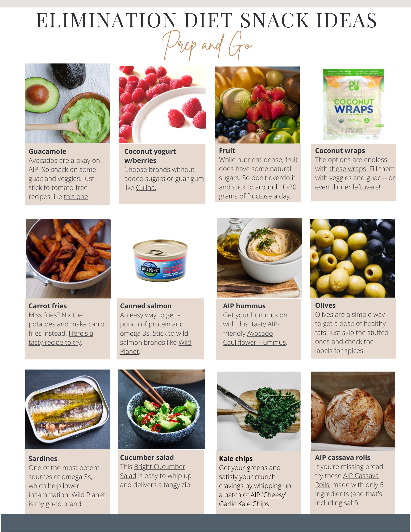Select the guacamole and avocado photo

tap(68, 103)
